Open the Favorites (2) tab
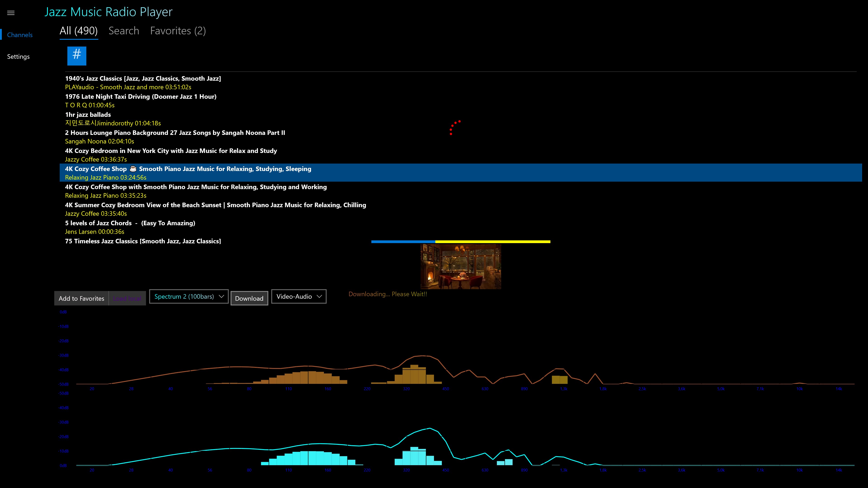Screen dimensions: 868x488 178,31
